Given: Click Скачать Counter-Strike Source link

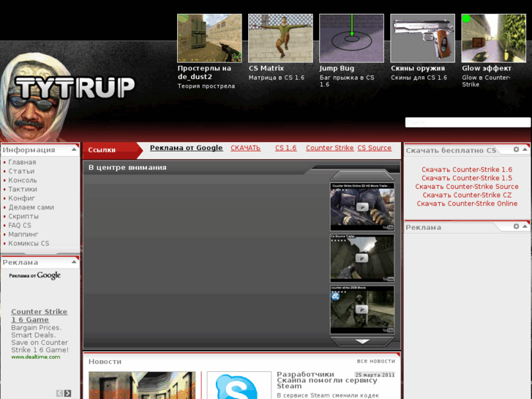Looking at the screenshot, I should [467, 187].
